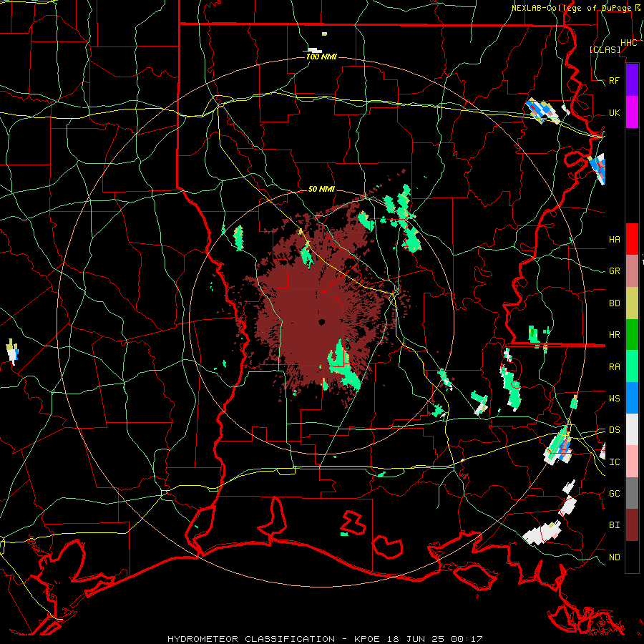Click the blue WS wet snow swatch

(x=632, y=398)
